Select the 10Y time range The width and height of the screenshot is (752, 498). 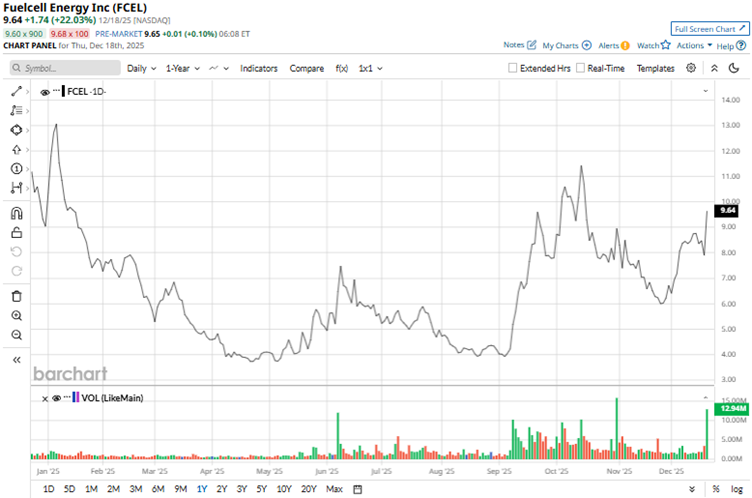pos(284,489)
